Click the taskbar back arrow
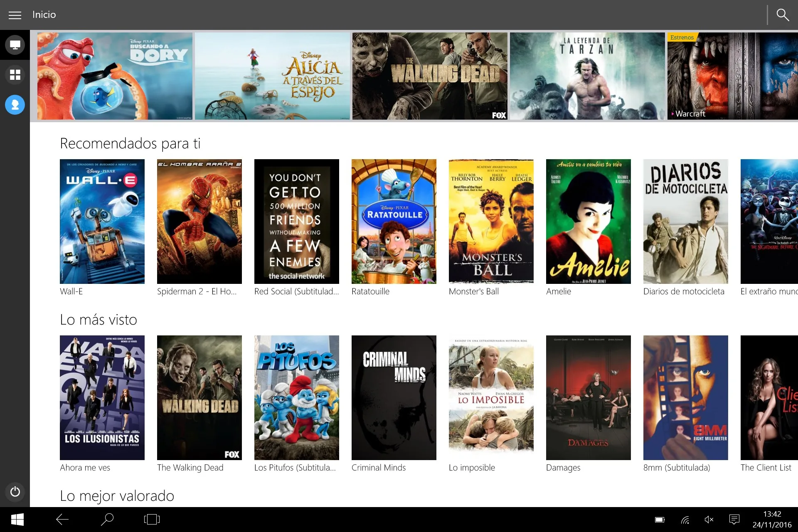798x532 pixels. point(62,520)
